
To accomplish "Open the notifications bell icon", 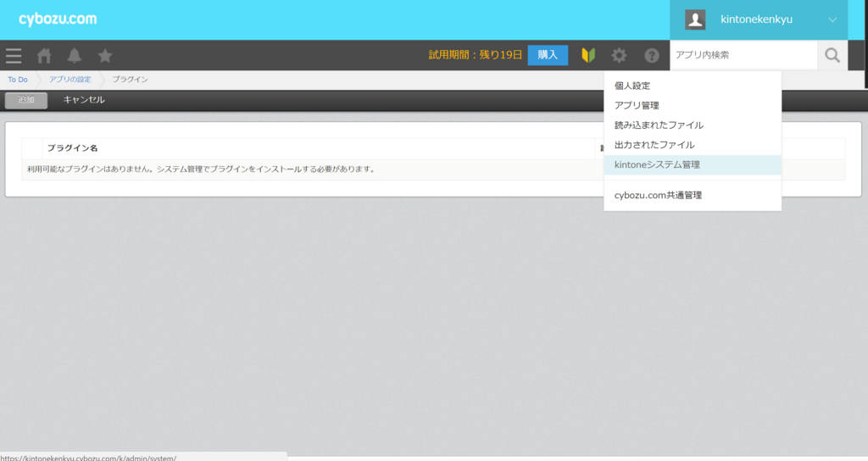I will [75, 55].
